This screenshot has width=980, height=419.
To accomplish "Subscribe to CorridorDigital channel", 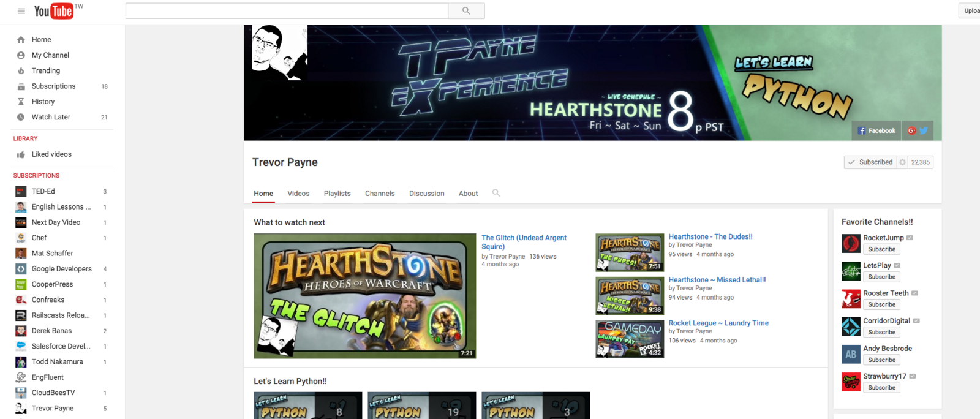I will click(x=881, y=332).
